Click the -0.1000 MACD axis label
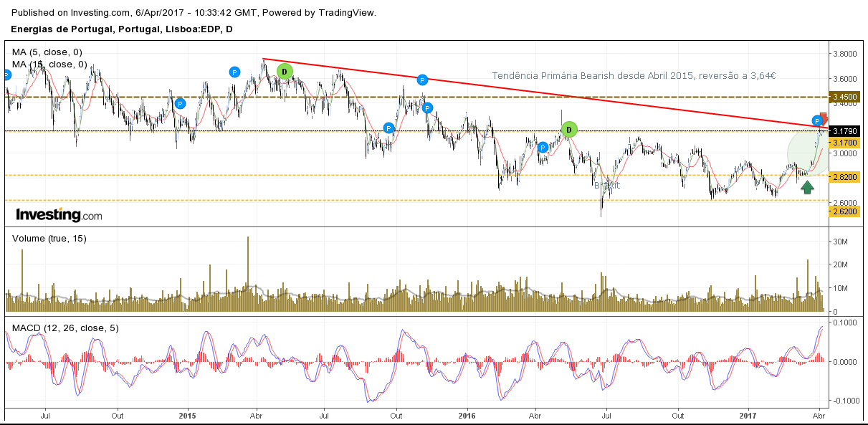Viewport: 868px width, 425px height. pyautogui.click(x=844, y=401)
